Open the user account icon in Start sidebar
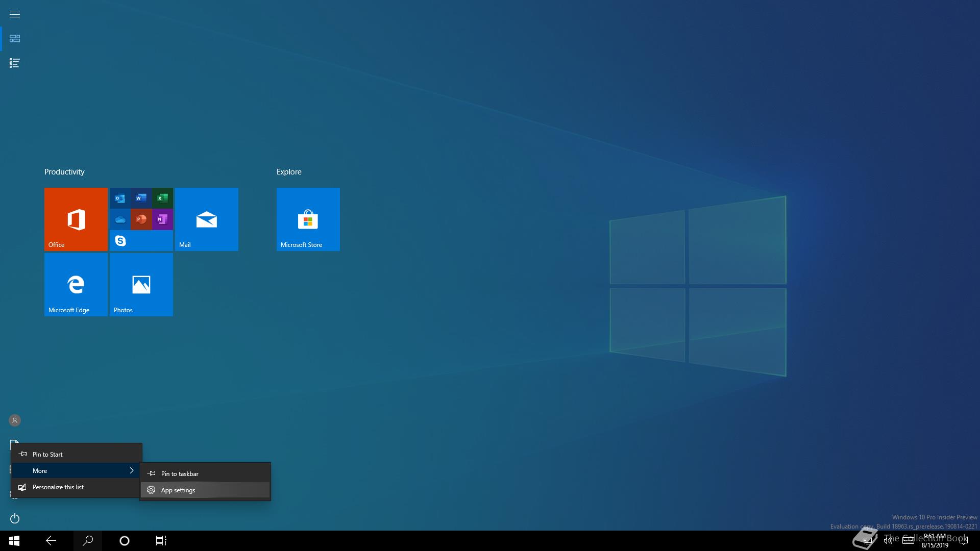Image resolution: width=980 pixels, height=551 pixels. pyautogui.click(x=15, y=420)
